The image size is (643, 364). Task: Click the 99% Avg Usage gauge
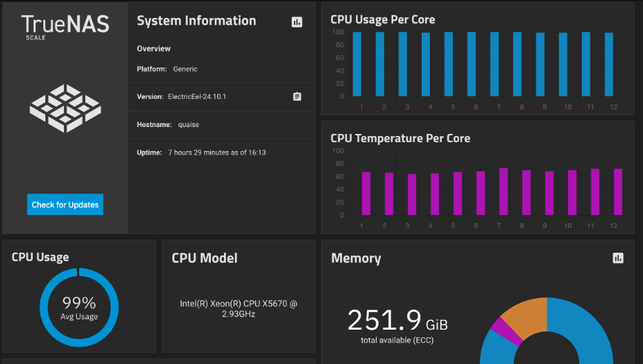pyautogui.click(x=79, y=308)
